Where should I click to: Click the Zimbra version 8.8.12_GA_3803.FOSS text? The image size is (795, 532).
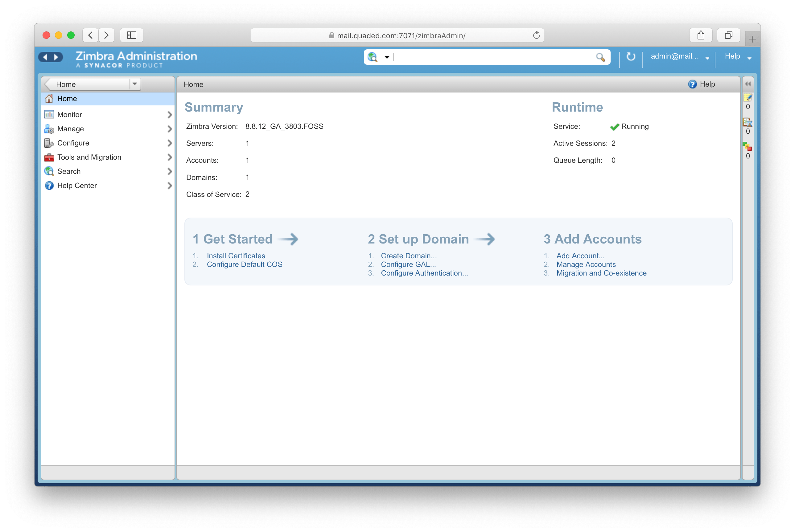tap(284, 127)
